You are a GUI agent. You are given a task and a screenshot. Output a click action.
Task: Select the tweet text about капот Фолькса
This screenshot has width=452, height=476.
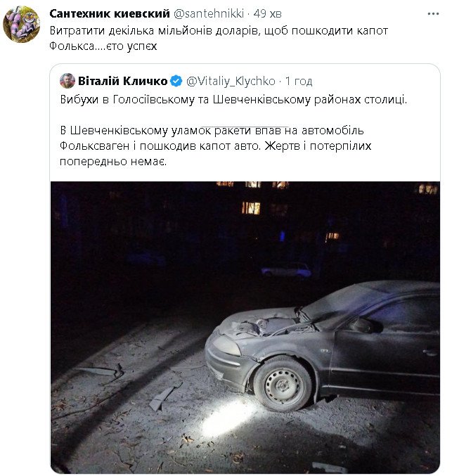(x=219, y=38)
